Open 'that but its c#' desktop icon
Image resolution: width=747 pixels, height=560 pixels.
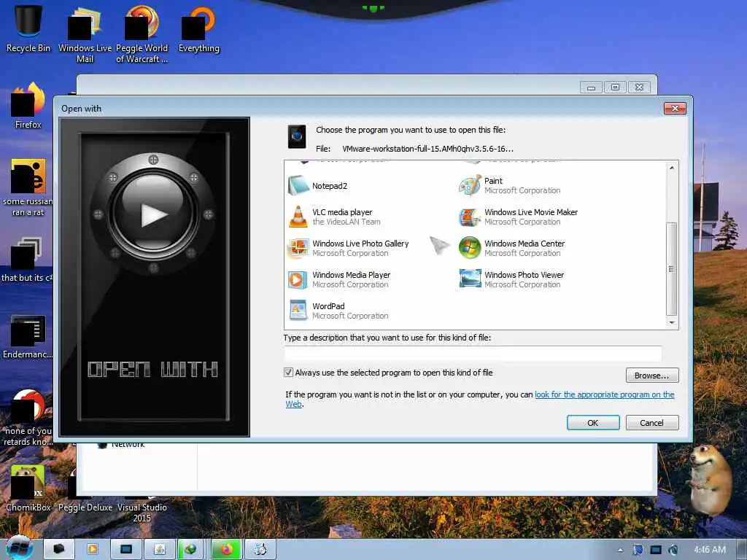tap(27, 260)
